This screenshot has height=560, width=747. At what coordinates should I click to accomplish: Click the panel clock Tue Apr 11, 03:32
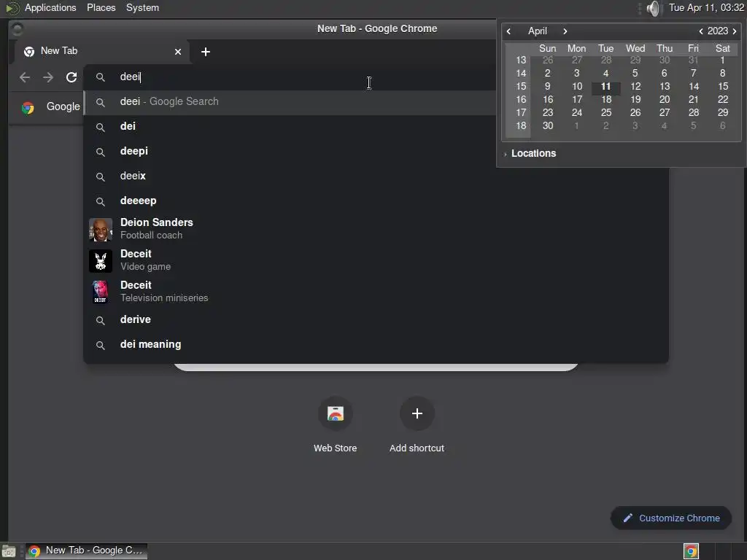706,7
